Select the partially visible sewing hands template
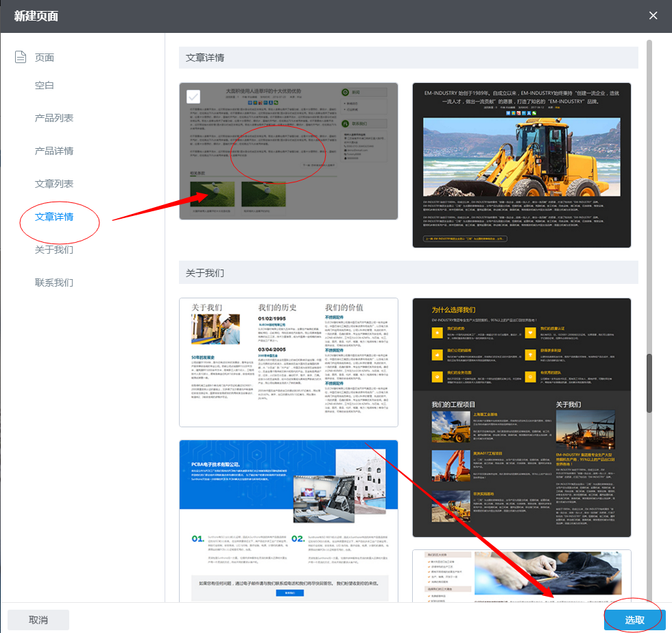672x633 pixels. tap(521, 576)
